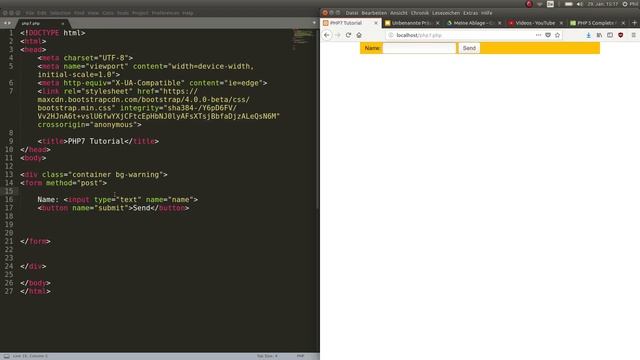Toggle Sublime side panel status icon
The width and height of the screenshot is (640, 360).
tap(7, 356)
